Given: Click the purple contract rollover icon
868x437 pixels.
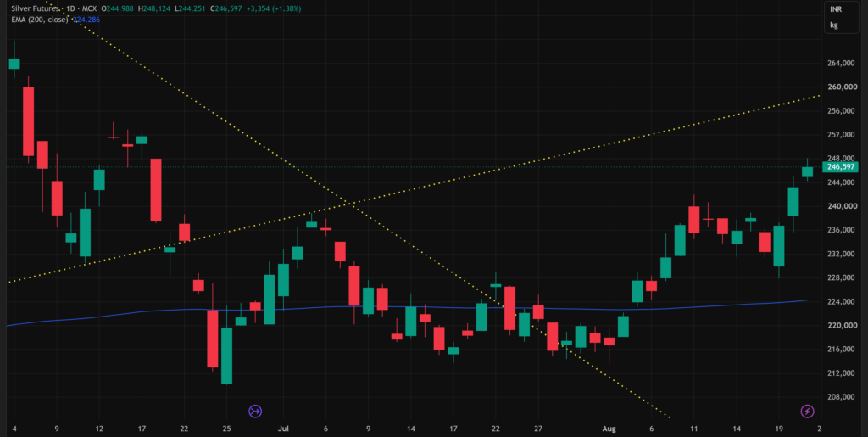Looking at the screenshot, I should pos(255,411).
